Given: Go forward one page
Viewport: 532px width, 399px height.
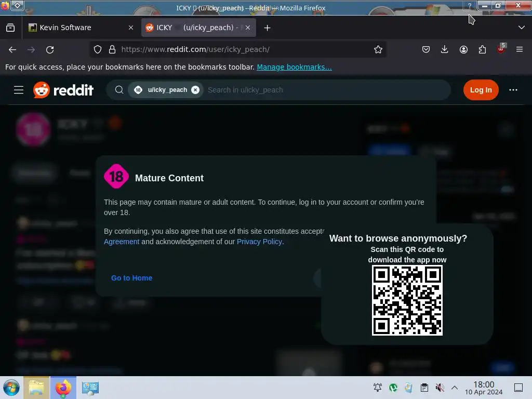Looking at the screenshot, I should pos(31,50).
